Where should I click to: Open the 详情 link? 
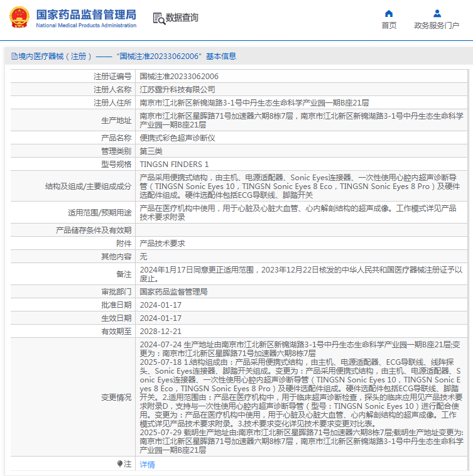tap(147, 464)
